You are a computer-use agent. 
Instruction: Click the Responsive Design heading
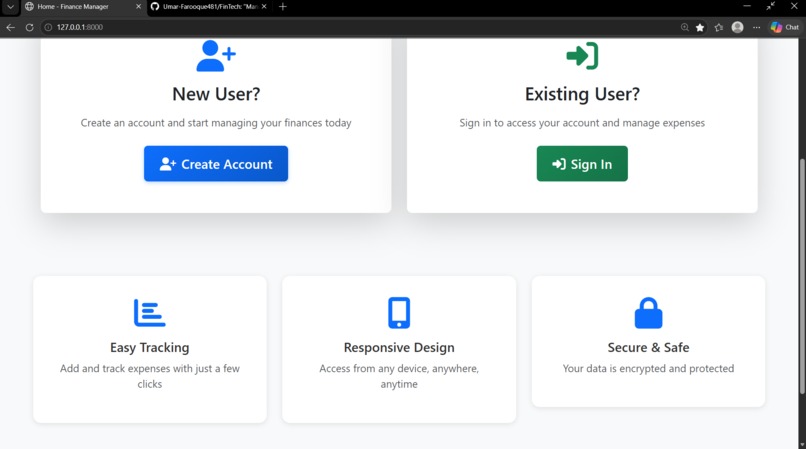pos(399,348)
